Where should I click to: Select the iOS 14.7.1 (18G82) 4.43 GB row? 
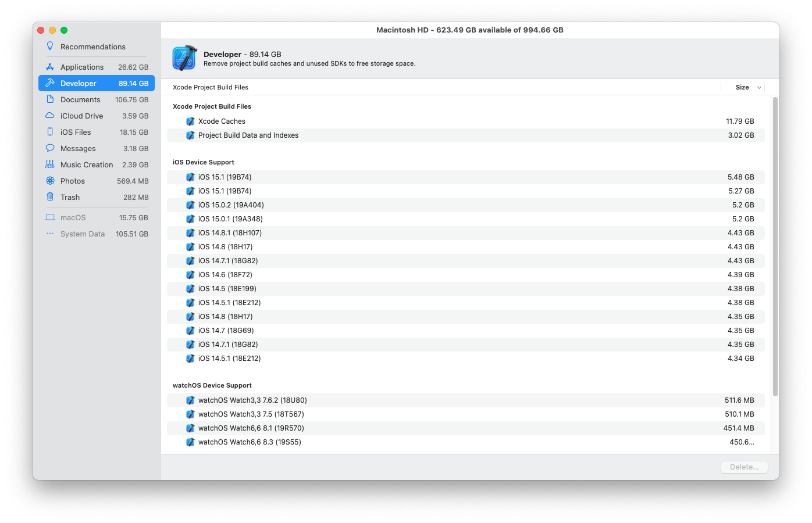click(x=466, y=261)
